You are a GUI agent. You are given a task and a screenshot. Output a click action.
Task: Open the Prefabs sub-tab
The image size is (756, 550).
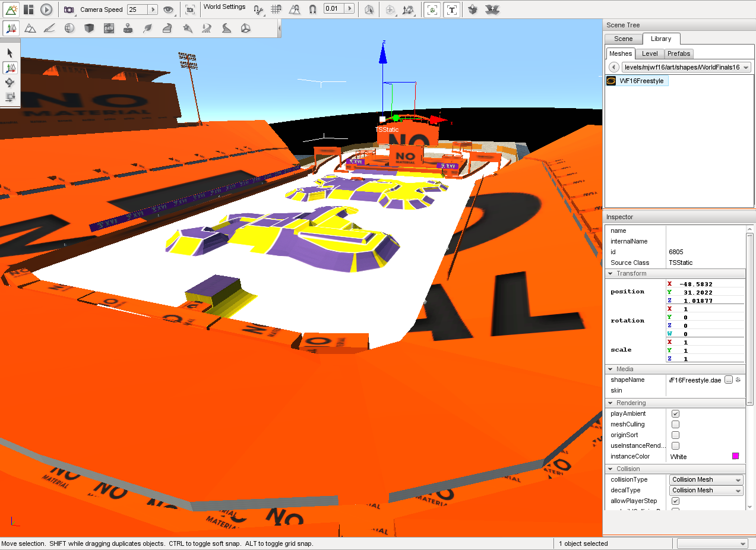click(x=679, y=53)
